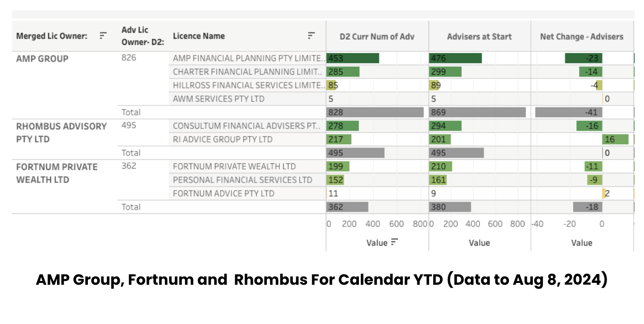This screenshot has height=324, width=644.
Task: Select Advisers at Start column header
Action: pos(479,36)
